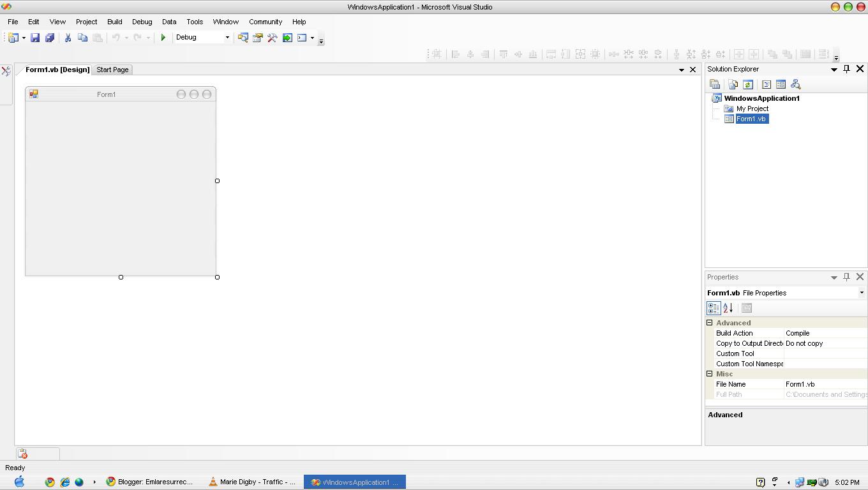The width and height of the screenshot is (868, 490).
Task: Open standard toolbar options overflow arrow
Action: 321,41
